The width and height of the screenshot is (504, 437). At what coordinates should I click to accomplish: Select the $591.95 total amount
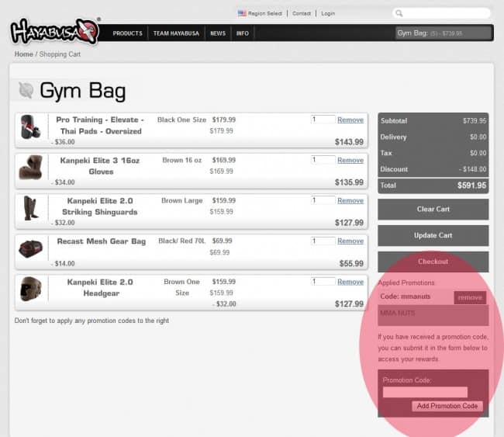coord(471,186)
